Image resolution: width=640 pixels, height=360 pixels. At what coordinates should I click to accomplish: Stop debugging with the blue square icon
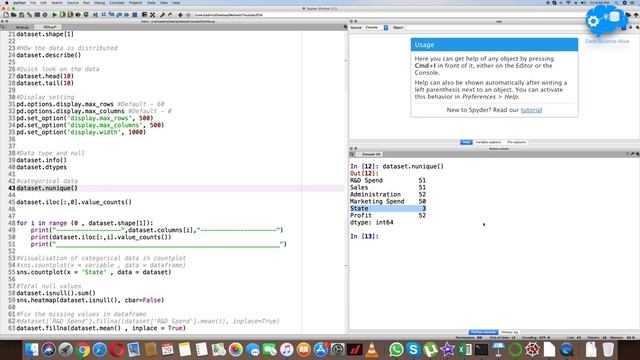click(135, 15)
